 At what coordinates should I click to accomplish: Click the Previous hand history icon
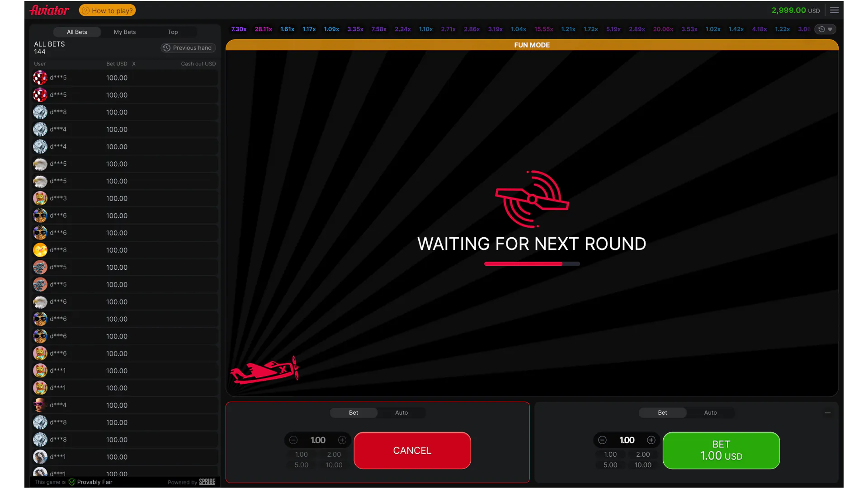click(166, 47)
